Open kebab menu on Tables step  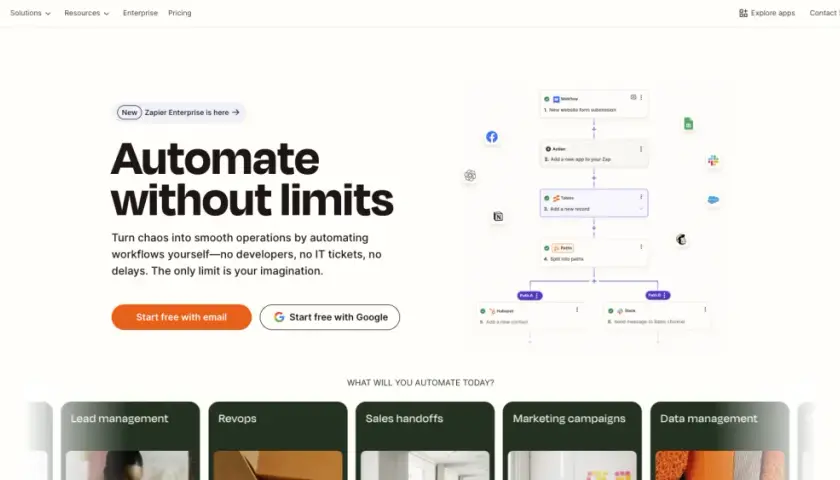click(x=641, y=197)
